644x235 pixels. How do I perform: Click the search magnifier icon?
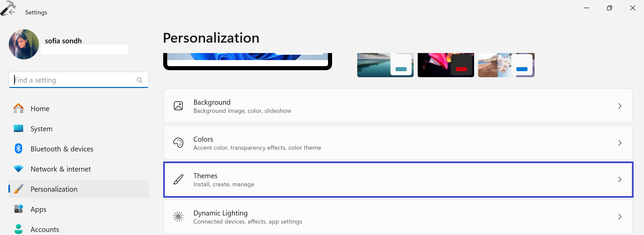click(140, 80)
